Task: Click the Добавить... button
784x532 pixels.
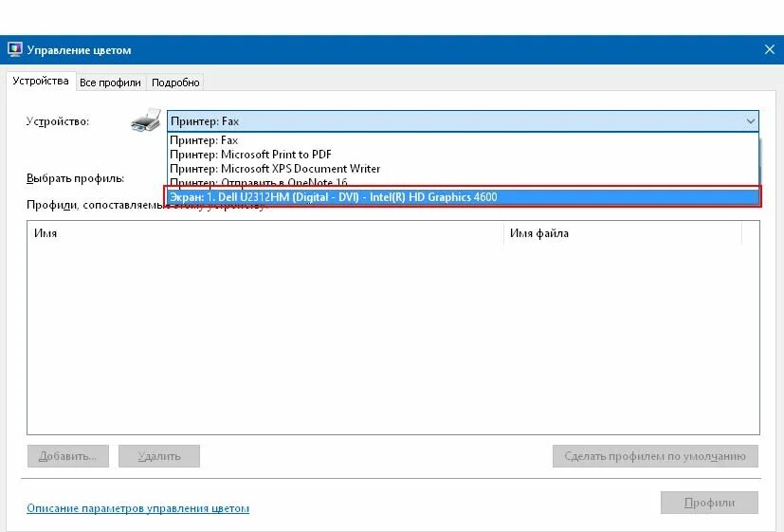Action: click(x=68, y=456)
